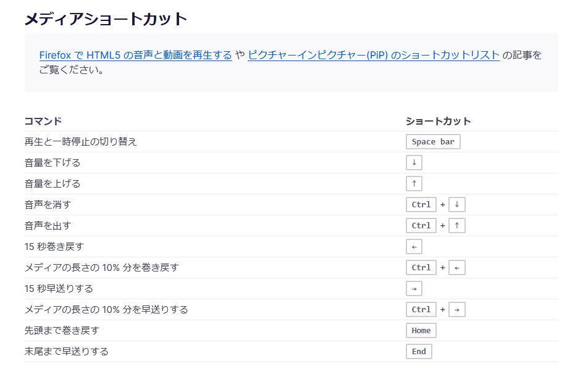Click right arrow key in 10% 分を早送りする row
Screen dimensions: 588x369
456,310
